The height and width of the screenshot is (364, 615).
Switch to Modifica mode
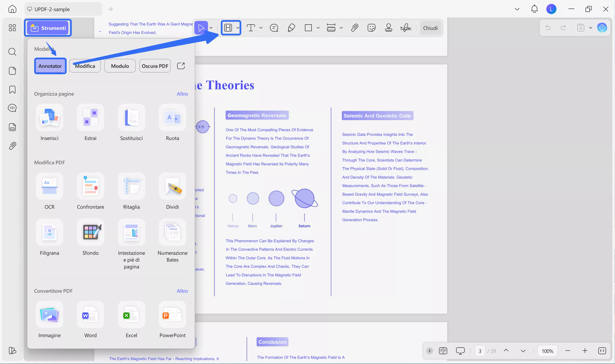pyautogui.click(x=85, y=66)
